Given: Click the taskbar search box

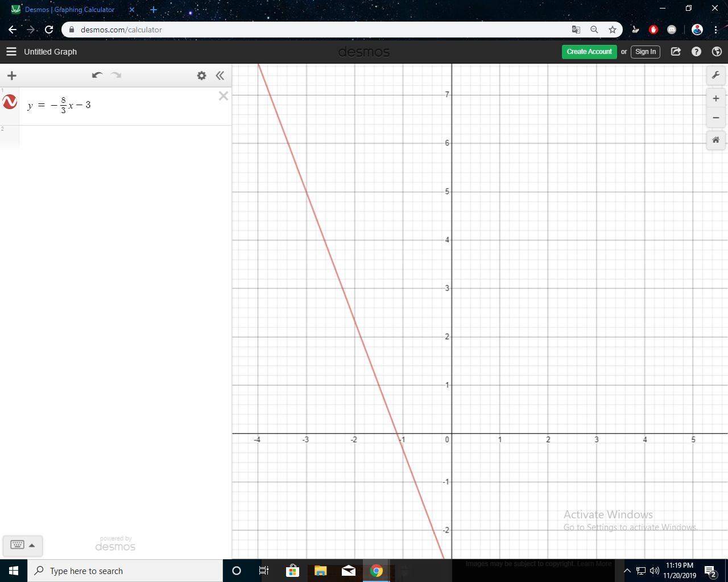Looking at the screenshot, I should tap(125, 571).
